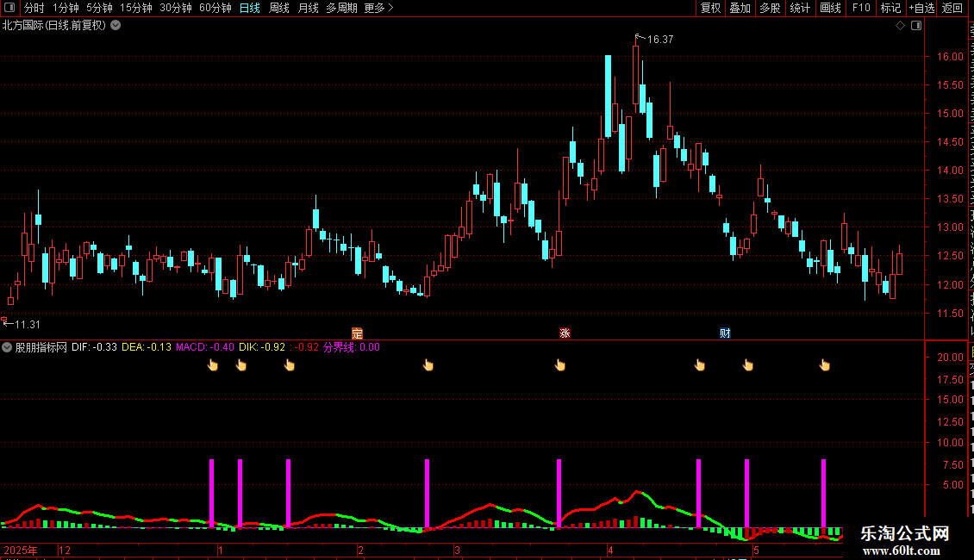The height and width of the screenshot is (560, 974).
Task: Select the 30分钟 period
Action: click(x=176, y=8)
